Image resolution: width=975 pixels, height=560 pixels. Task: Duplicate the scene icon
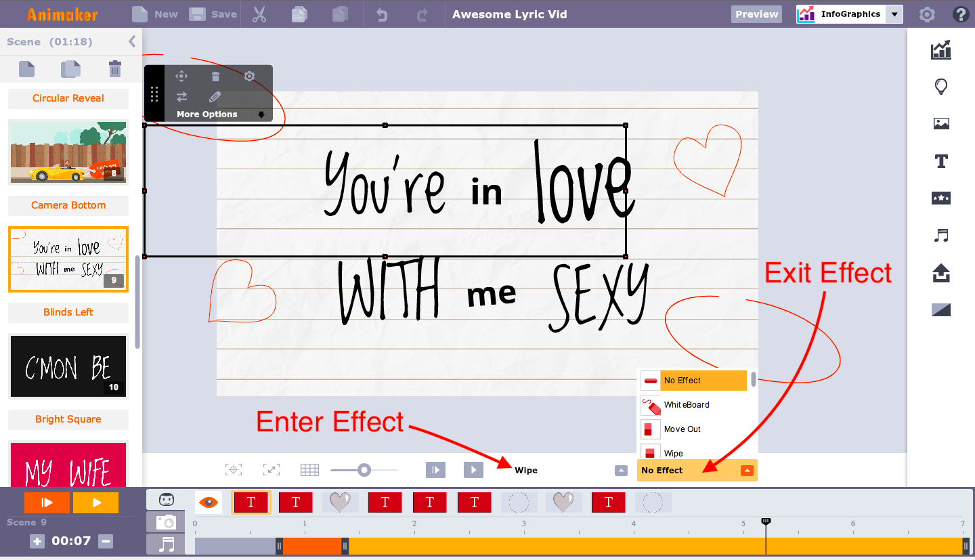point(70,69)
